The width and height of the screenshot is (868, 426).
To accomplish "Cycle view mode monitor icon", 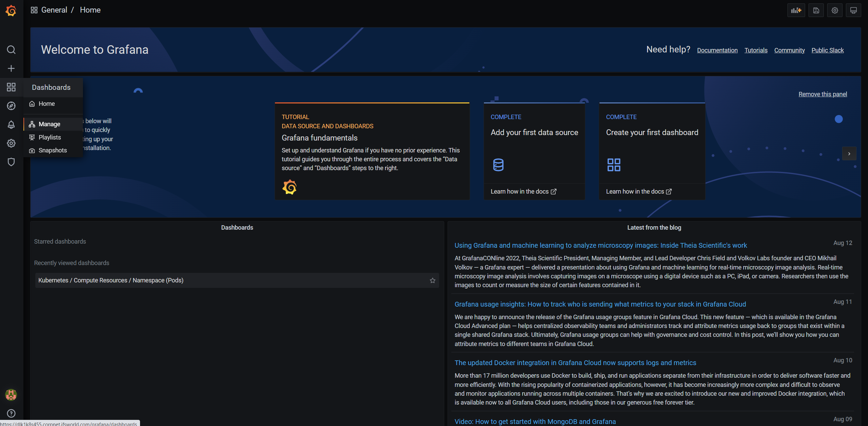I will [853, 10].
